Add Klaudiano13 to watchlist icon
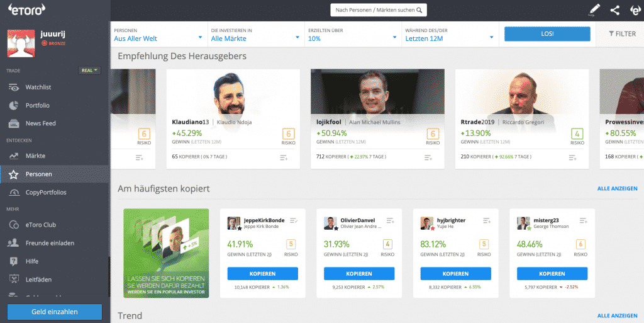Viewport: 644px width, 323px height. point(284,157)
